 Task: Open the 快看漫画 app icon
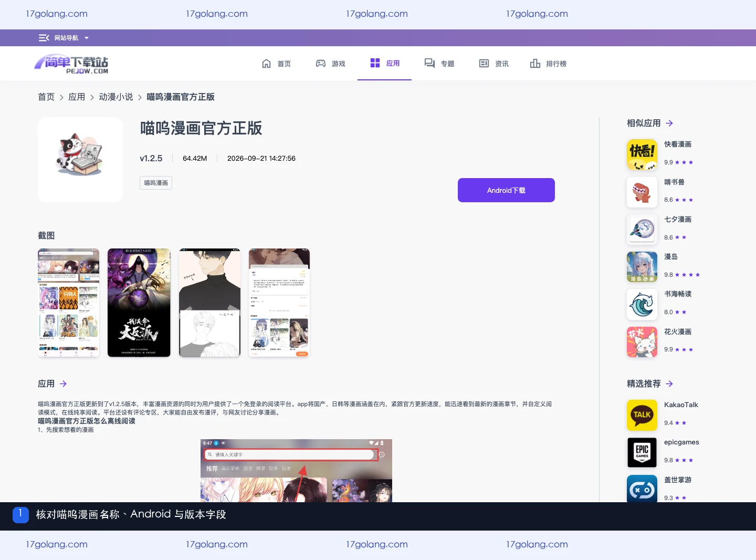[x=642, y=154]
